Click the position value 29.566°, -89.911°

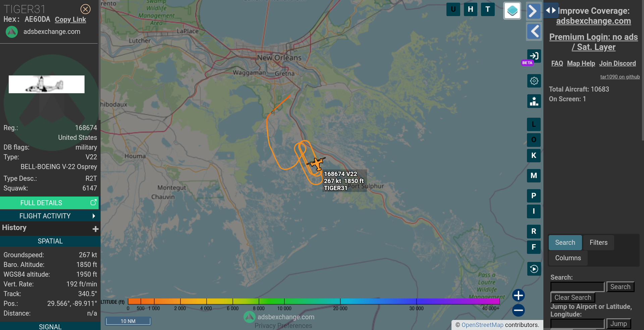coord(72,304)
